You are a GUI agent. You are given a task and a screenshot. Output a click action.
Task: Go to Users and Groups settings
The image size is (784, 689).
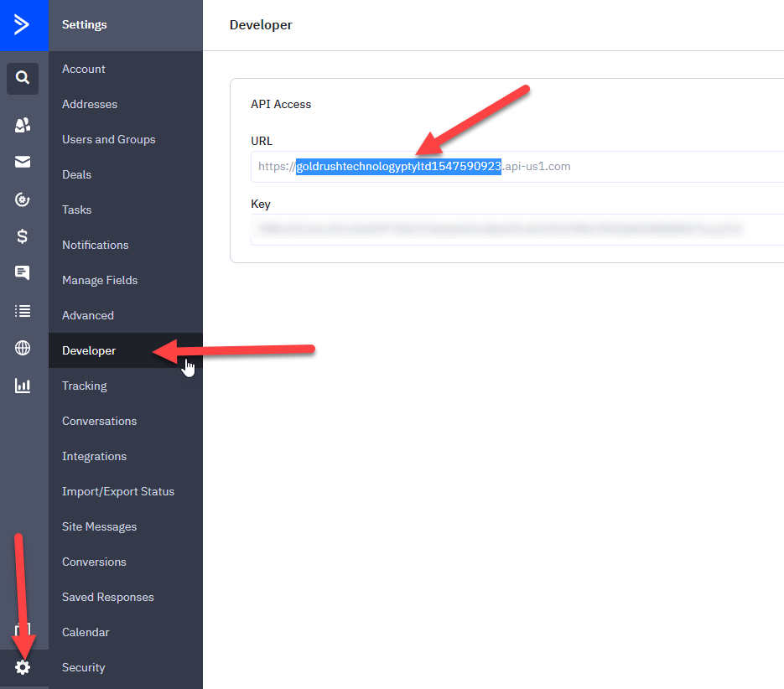click(108, 139)
